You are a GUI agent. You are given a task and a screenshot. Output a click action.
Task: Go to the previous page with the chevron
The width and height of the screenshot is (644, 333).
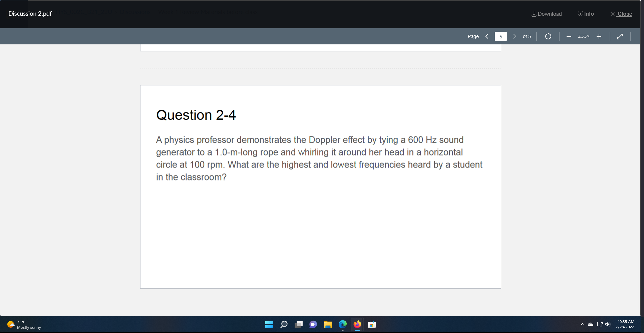[487, 36]
